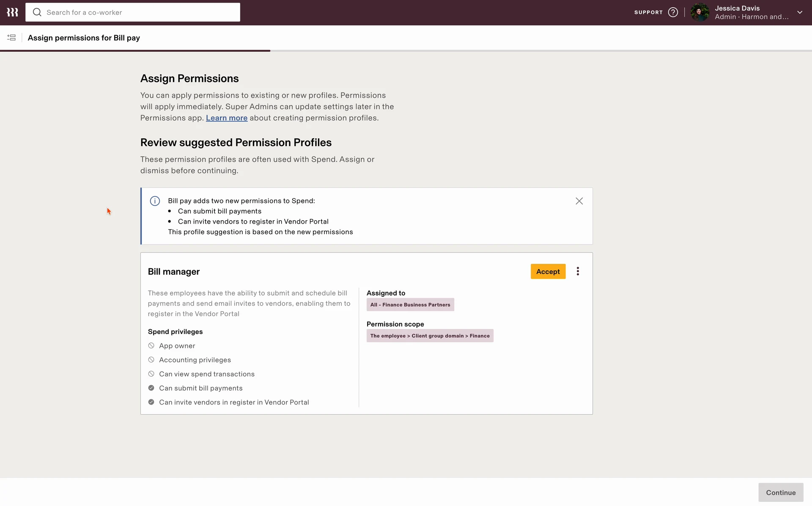Click the Rippling logo icon
812x506 pixels.
(x=12, y=12)
